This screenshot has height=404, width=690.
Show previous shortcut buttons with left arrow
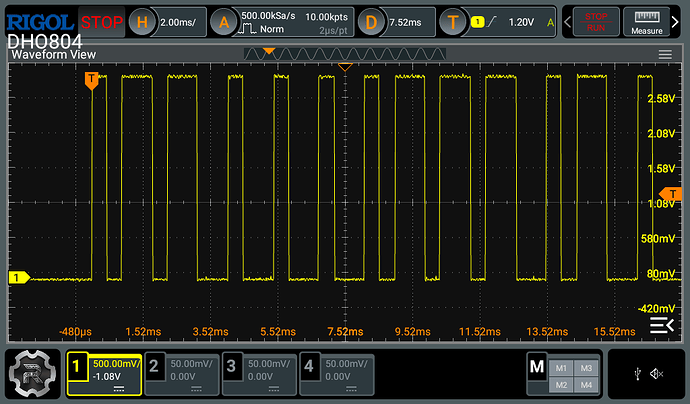coord(567,22)
